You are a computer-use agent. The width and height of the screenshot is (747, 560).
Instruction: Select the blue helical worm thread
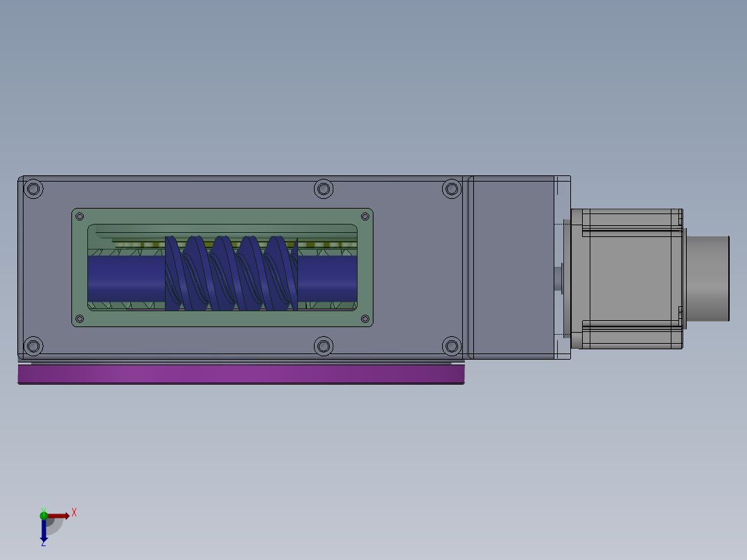(x=231, y=274)
